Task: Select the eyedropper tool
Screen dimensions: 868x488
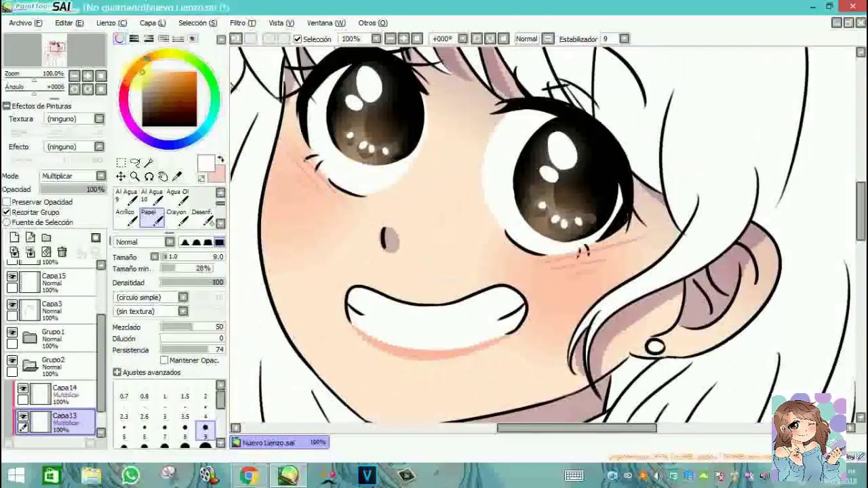Action: [x=178, y=177]
